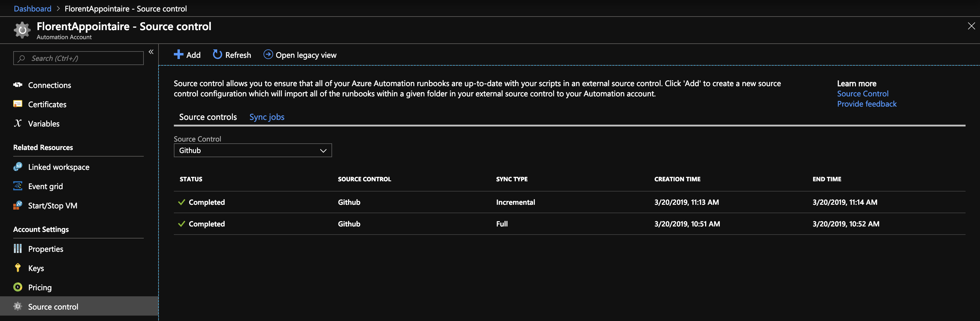Click the Refresh button label
Viewport: 980px width, 321px height.
[238, 55]
